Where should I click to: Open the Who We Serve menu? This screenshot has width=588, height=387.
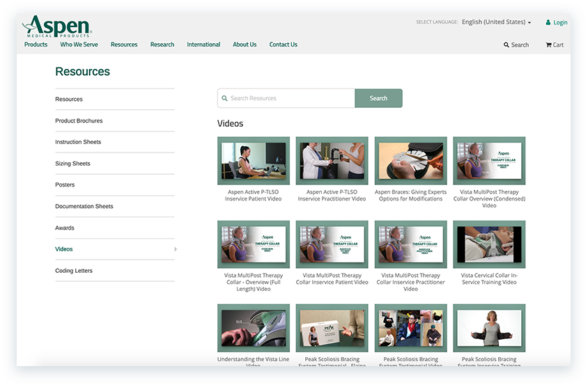(x=79, y=45)
